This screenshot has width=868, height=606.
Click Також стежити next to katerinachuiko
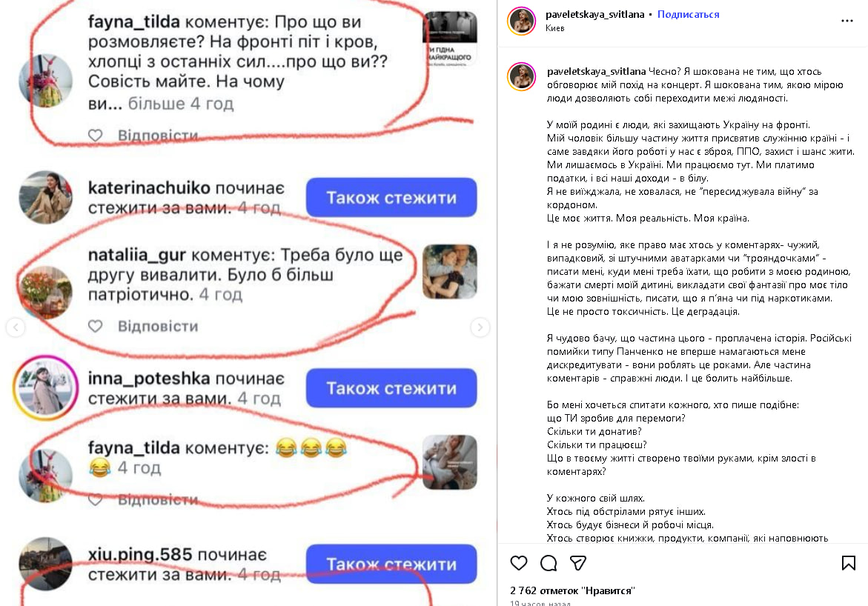coord(391,198)
